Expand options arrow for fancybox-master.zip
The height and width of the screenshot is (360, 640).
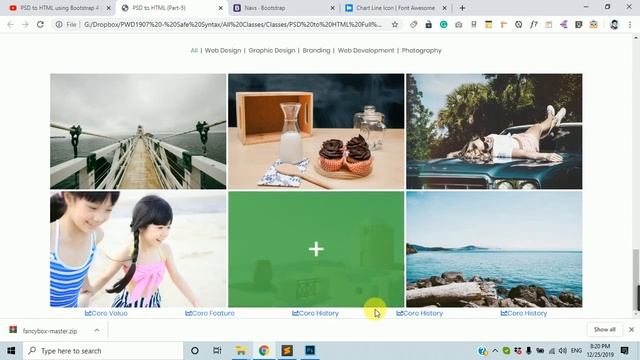click(97, 331)
